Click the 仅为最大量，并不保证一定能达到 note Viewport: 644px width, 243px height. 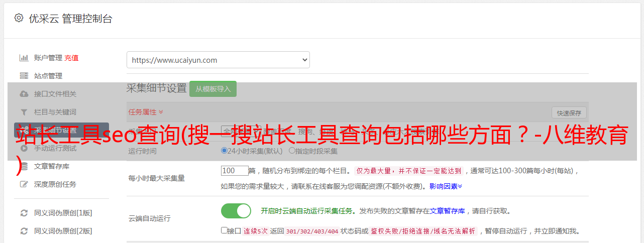pyautogui.click(x=409, y=171)
